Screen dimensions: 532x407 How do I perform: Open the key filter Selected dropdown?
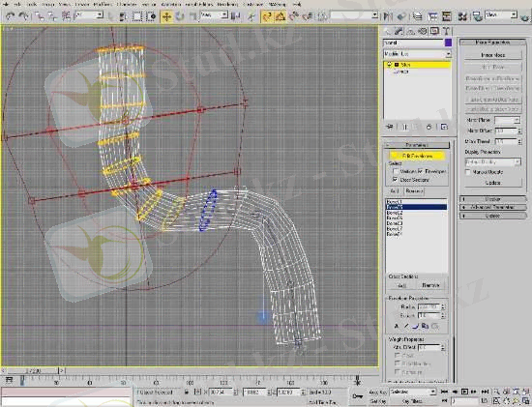pyautogui.click(x=413, y=392)
